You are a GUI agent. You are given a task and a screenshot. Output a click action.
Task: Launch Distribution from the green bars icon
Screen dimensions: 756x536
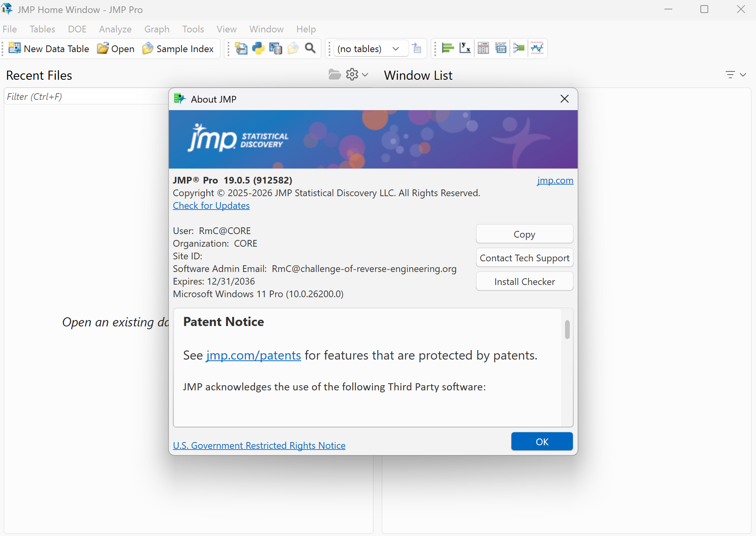point(448,48)
